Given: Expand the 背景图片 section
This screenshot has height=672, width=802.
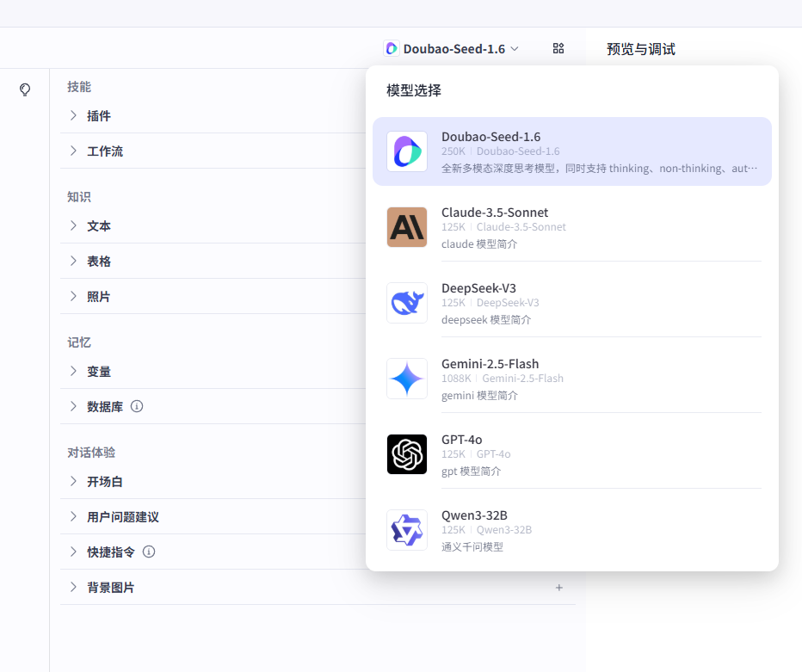Looking at the screenshot, I should point(73,587).
